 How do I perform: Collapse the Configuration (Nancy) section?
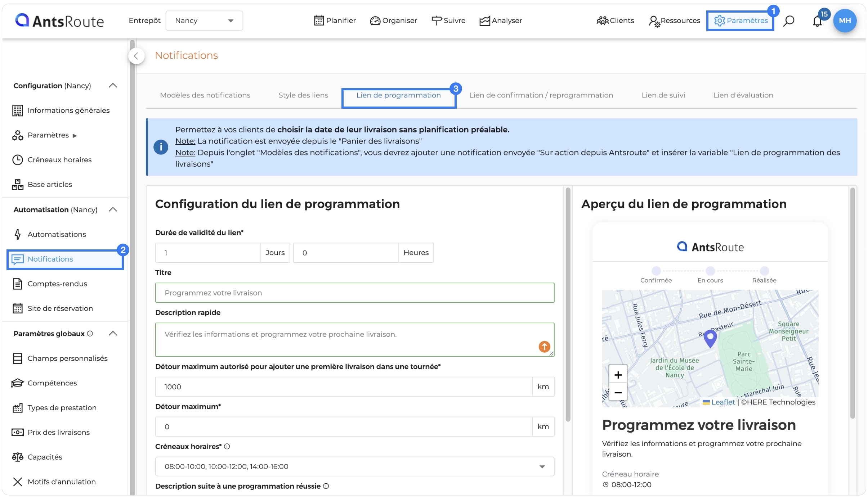pos(113,86)
